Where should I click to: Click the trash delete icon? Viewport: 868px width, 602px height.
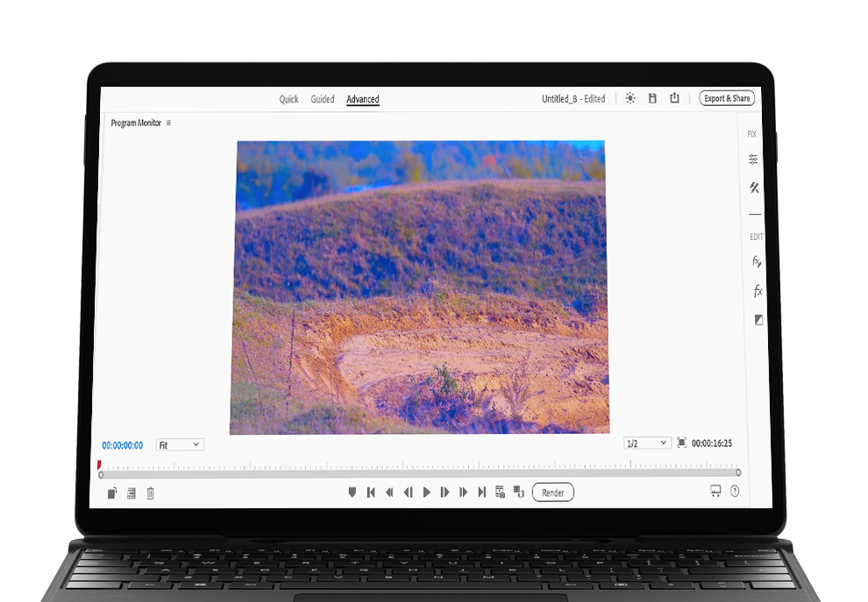pos(150,493)
